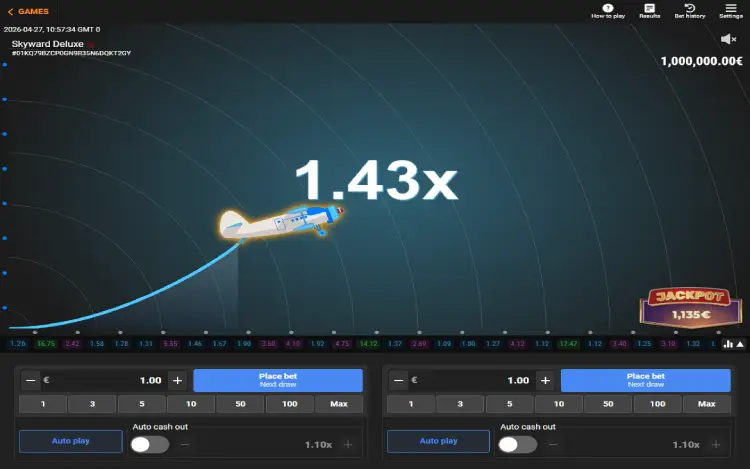Screen dimensions: 750x469
Task: Select the 10 preset in left panel
Action: (191, 404)
